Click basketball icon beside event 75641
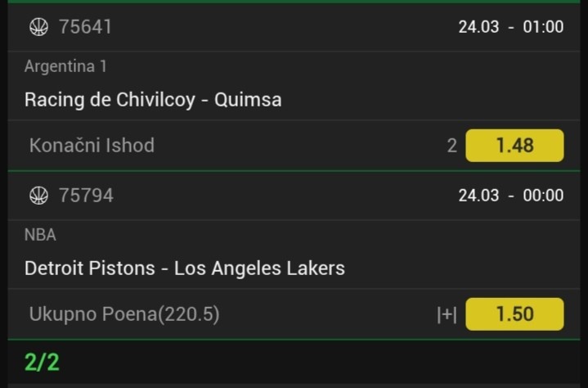The image size is (588, 388). 38,27
